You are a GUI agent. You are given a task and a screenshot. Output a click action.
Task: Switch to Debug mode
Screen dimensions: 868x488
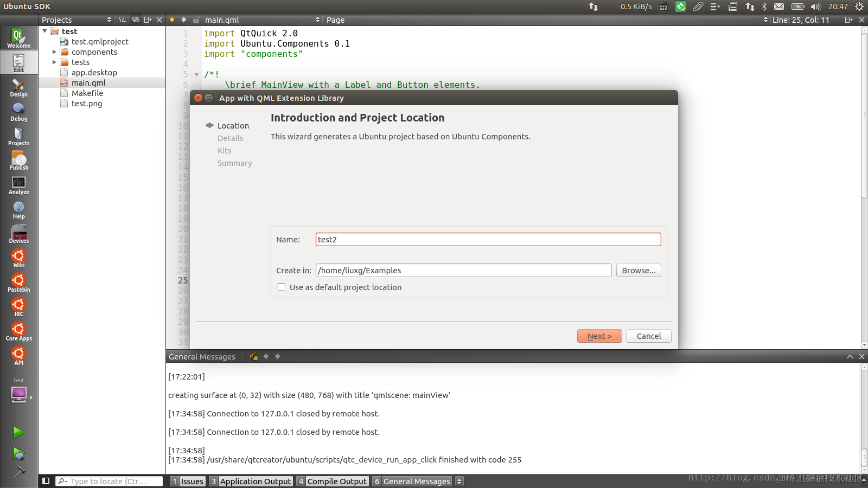(x=18, y=112)
